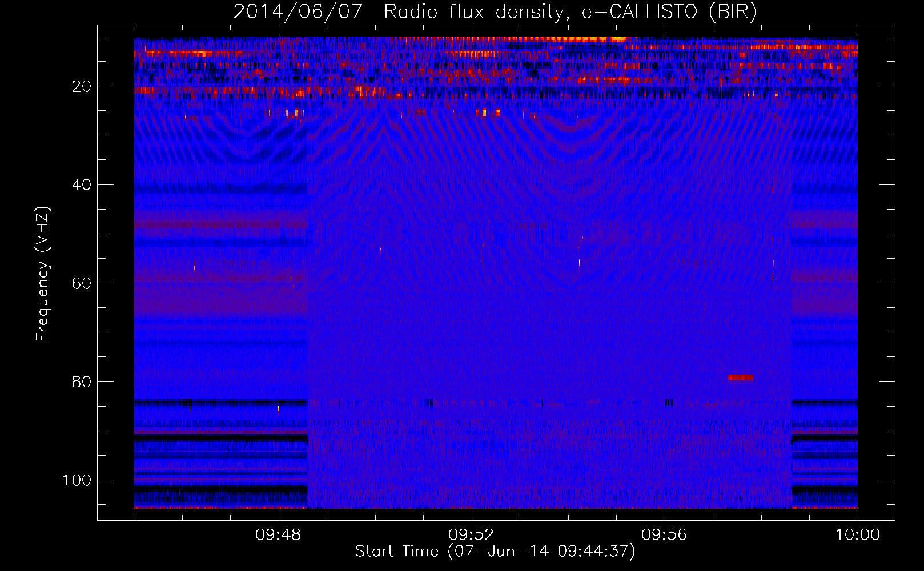
Task: Click the 09:48 time tick label
Action: (x=278, y=535)
